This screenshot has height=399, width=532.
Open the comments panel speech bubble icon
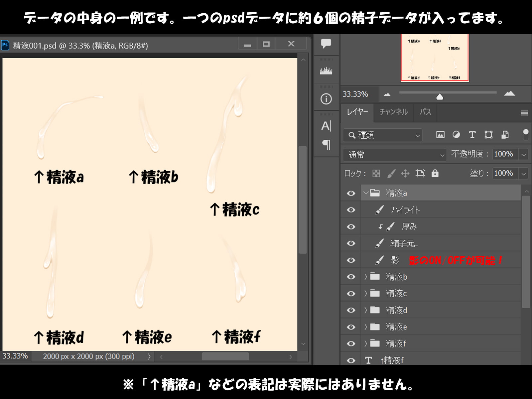[x=326, y=44]
